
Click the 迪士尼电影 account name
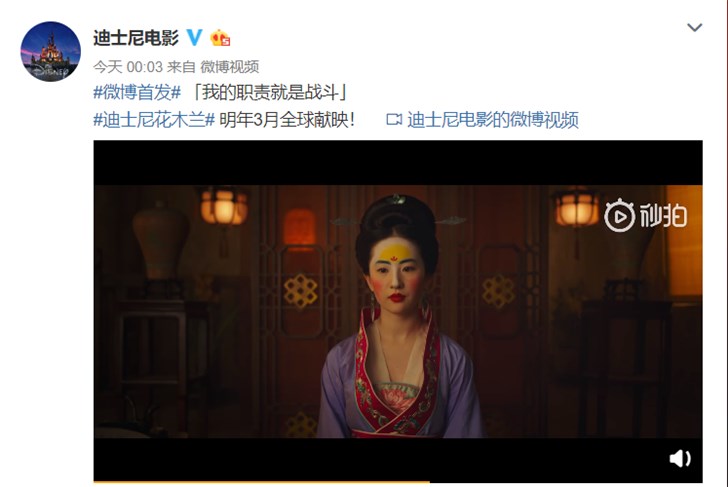[136, 38]
